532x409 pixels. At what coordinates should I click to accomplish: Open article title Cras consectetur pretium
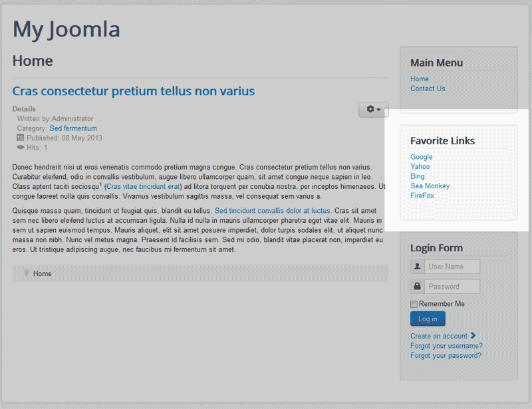click(x=133, y=91)
